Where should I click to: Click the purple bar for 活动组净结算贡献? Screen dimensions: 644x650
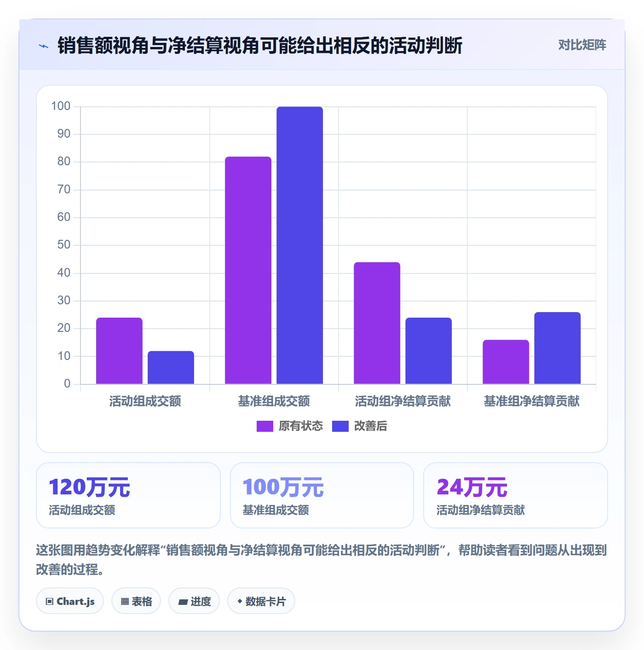point(377,323)
